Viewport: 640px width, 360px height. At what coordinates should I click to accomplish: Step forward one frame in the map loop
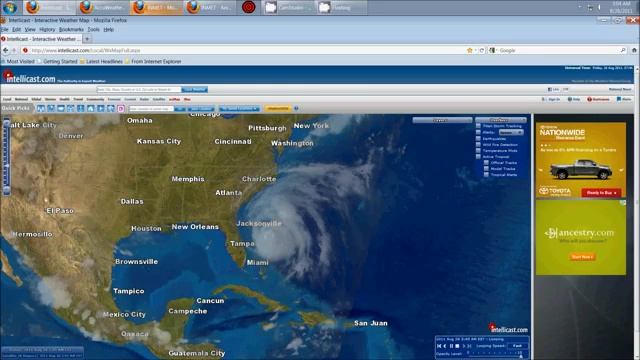[464, 346]
